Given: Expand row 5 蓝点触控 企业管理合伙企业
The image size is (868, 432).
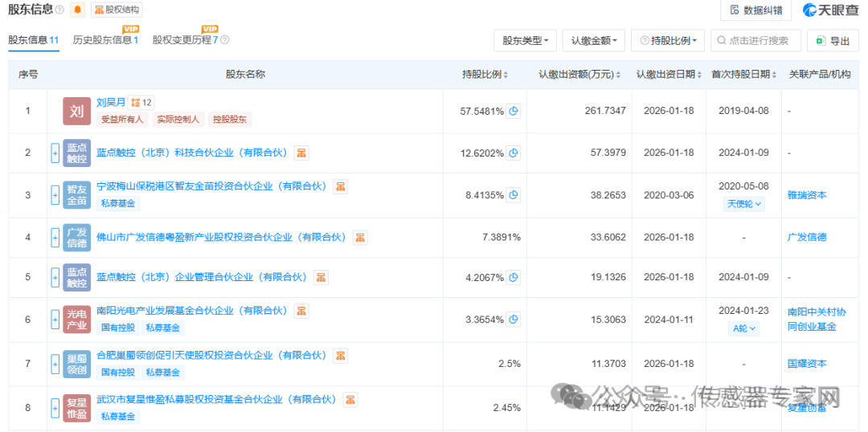Looking at the screenshot, I should point(55,277).
